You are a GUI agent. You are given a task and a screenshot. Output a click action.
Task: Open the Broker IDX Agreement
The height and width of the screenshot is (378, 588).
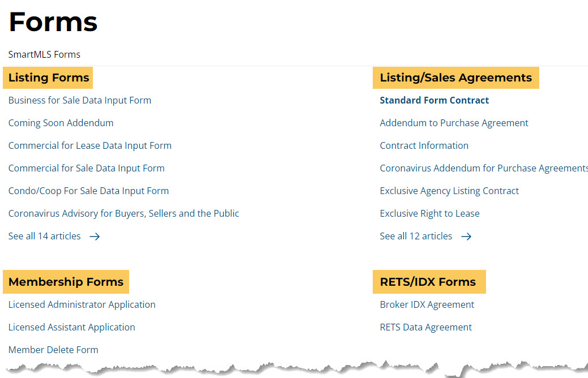(427, 304)
